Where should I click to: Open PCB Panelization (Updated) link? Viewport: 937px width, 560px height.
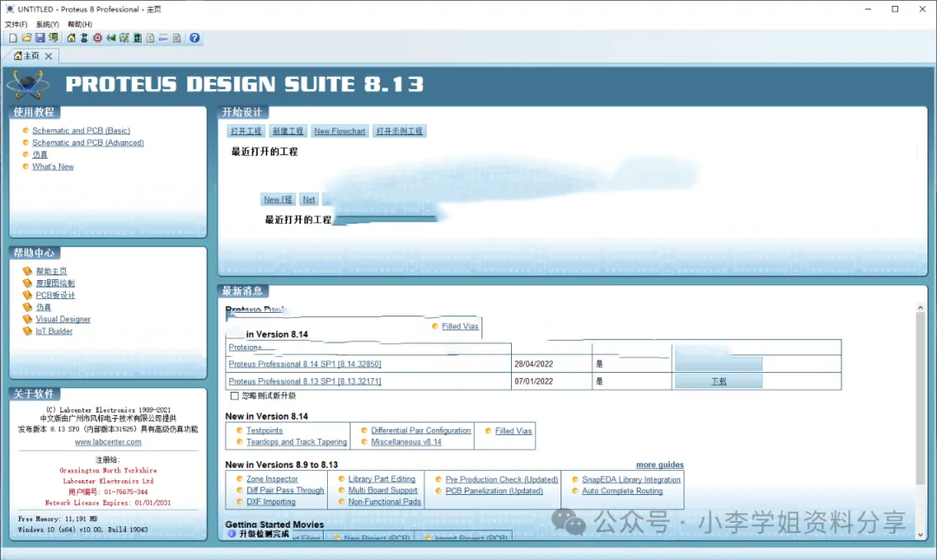pyautogui.click(x=495, y=491)
